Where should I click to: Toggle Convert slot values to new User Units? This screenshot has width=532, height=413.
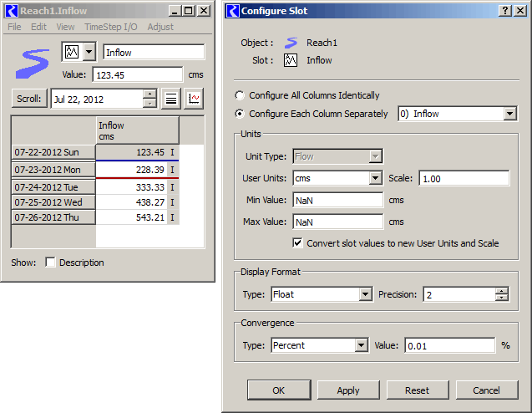(x=297, y=242)
